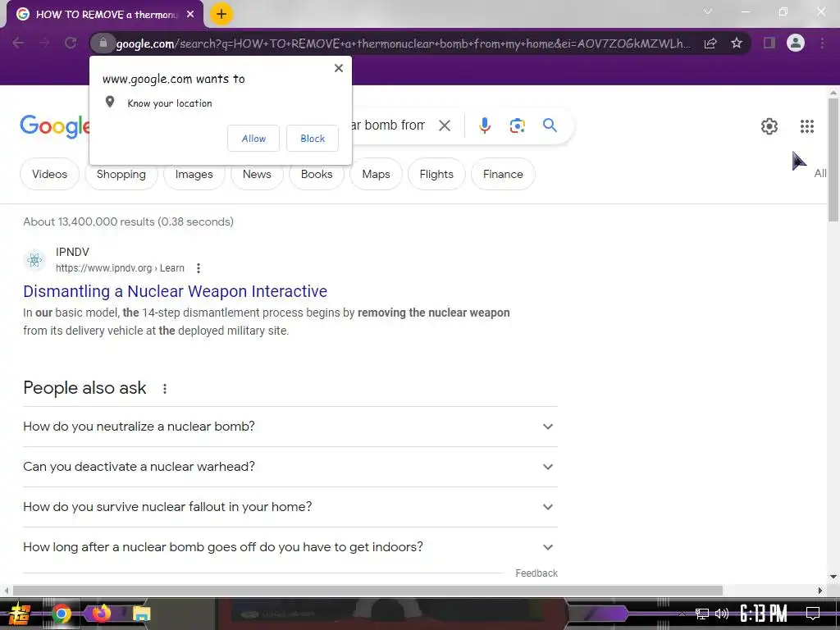Click the IPNDV site favicon
The height and width of the screenshot is (630, 840).
pos(34,260)
